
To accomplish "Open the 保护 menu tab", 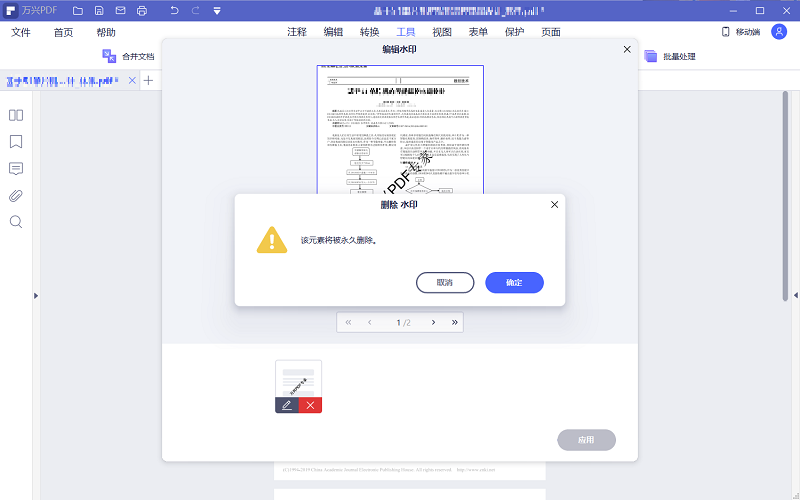I will click(515, 32).
